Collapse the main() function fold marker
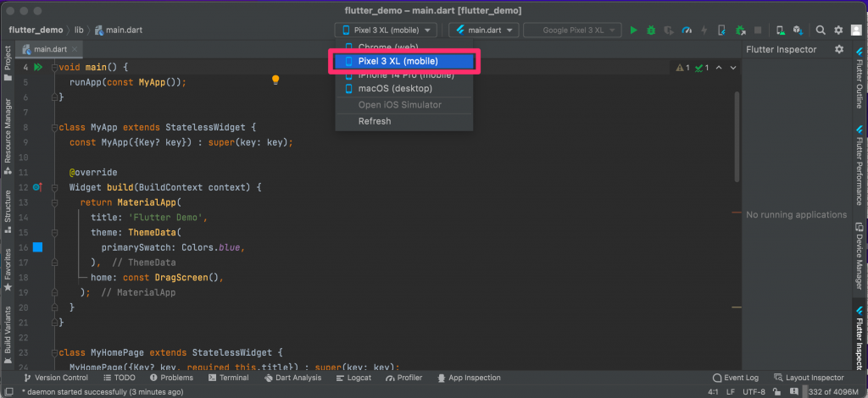This screenshot has height=398, width=868. (x=54, y=68)
